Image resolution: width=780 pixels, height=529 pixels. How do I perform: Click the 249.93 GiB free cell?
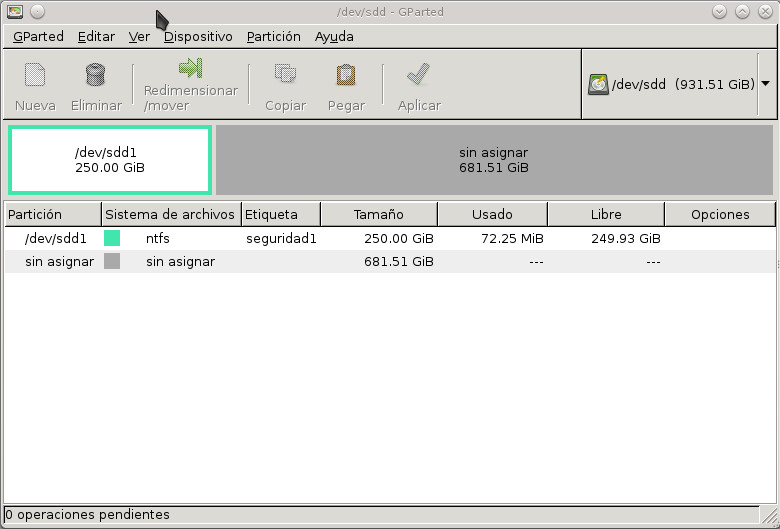(x=626, y=238)
